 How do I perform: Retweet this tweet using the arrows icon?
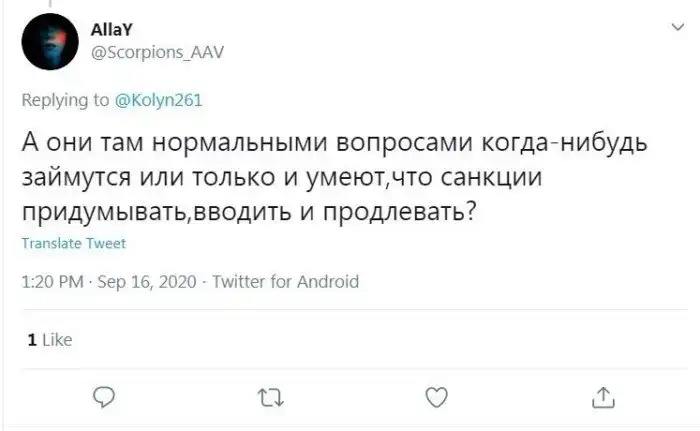(x=268, y=398)
